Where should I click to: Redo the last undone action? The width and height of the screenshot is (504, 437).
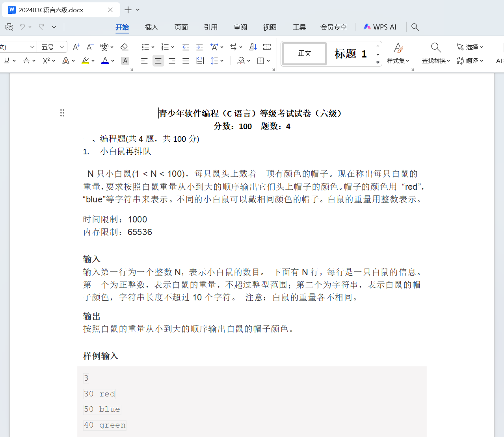point(41,27)
